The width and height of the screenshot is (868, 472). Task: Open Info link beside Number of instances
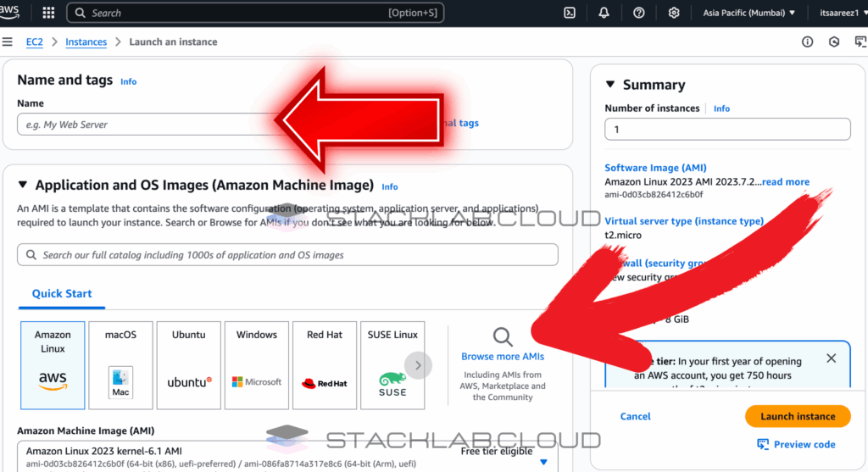pyautogui.click(x=721, y=108)
